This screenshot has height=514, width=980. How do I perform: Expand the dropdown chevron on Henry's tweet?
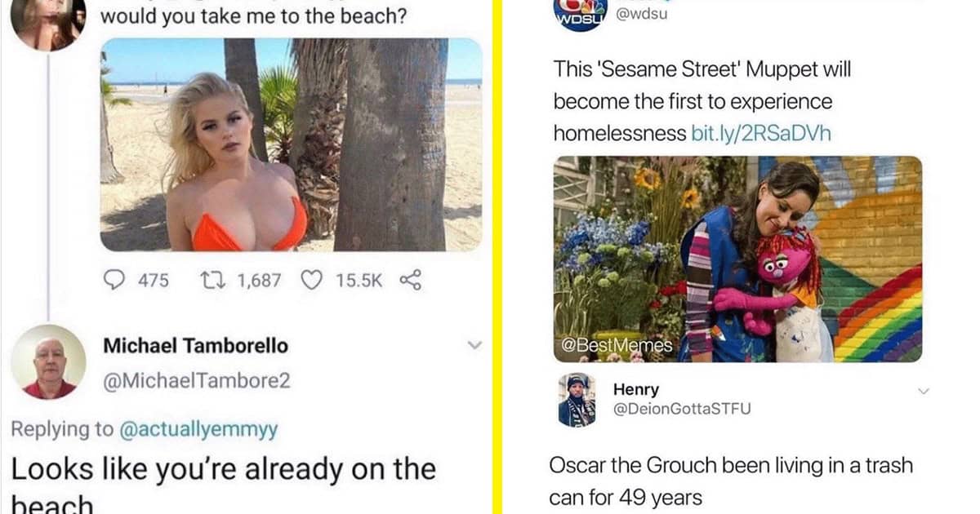[x=924, y=392]
